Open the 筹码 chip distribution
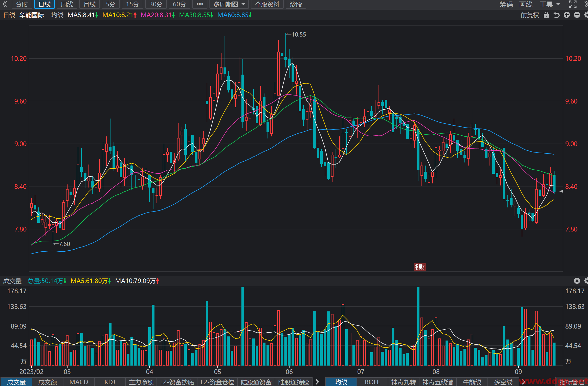The width and height of the screenshot is (588, 386). point(506,4)
